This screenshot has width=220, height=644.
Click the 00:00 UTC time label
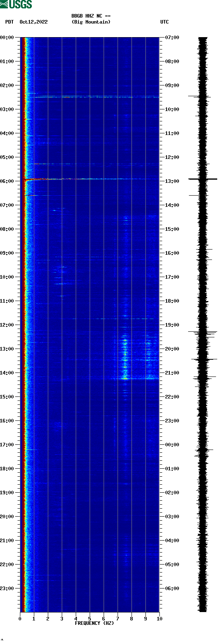click(172, 445)
